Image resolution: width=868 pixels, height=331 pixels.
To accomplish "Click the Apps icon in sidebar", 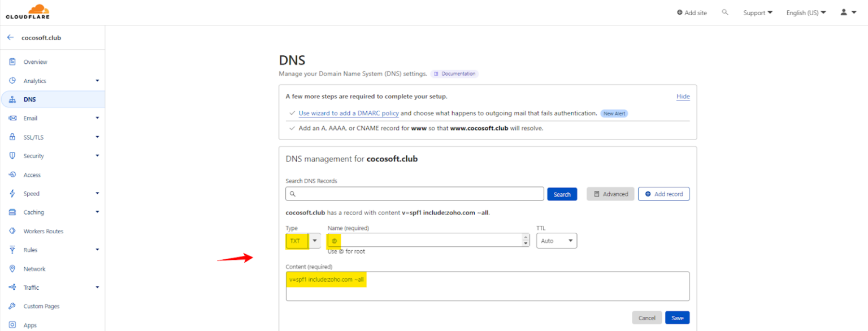I will pyautogui.click(x=12, y=325).
